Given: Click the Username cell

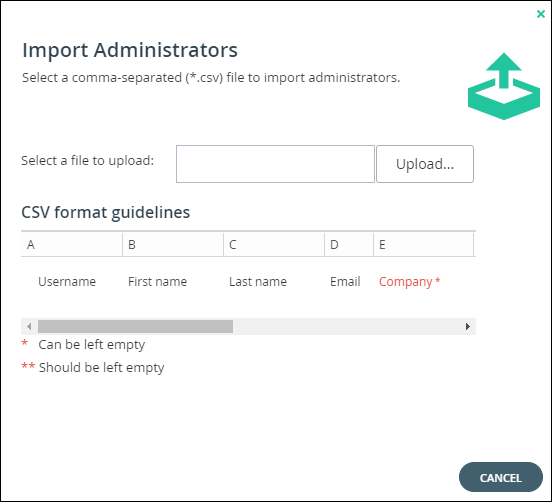Looking at the screenshot, I should pos(67,282).
